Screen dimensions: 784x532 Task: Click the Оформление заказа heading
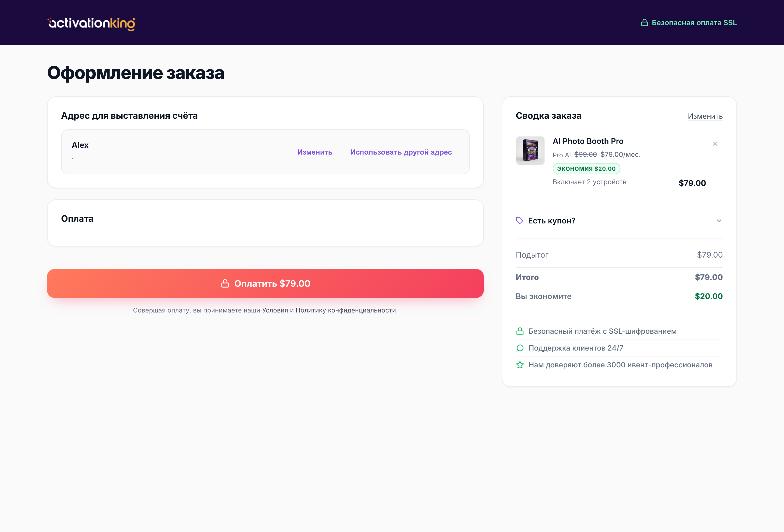136,73
